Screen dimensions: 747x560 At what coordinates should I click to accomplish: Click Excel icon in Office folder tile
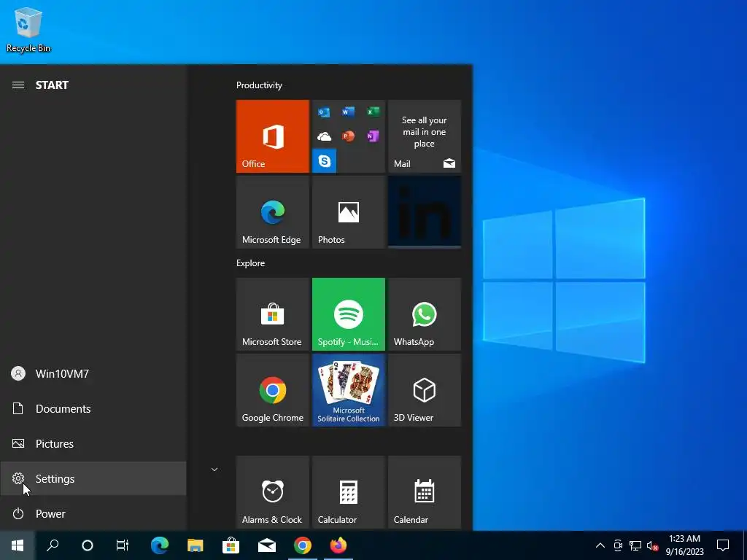point(373,112)
